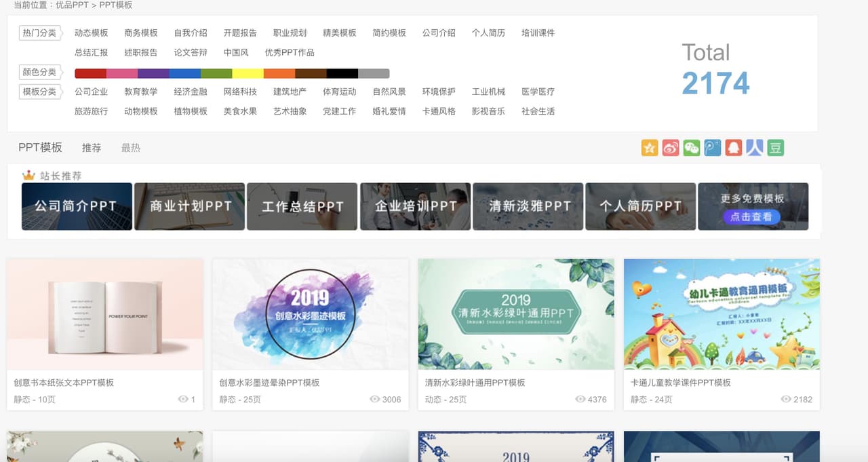This screenshot has width=868, height=462.
Task: Filter templates by 社会生活
Action: tap(538, 111)
